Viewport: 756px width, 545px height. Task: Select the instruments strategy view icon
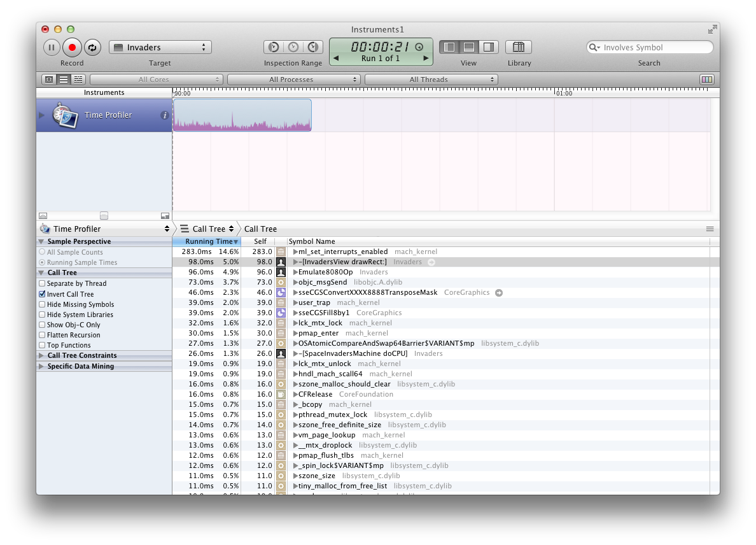pyautogui.click(x=49, y=80)
